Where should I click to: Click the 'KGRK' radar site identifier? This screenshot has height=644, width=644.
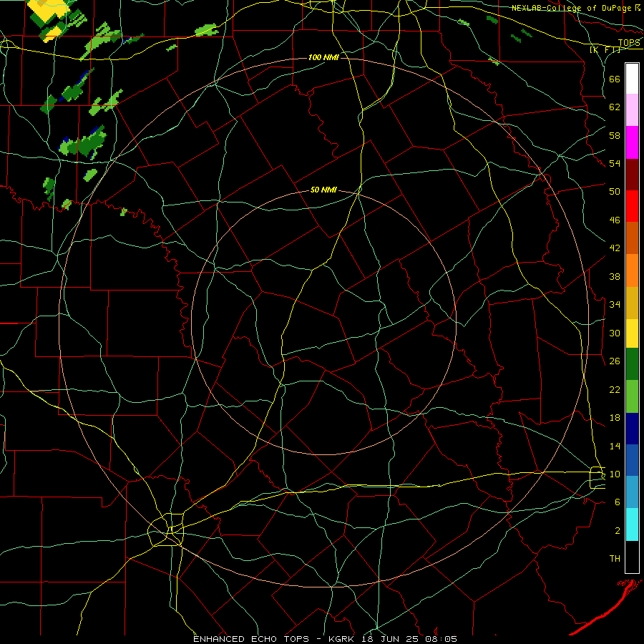tap(343, 639)
